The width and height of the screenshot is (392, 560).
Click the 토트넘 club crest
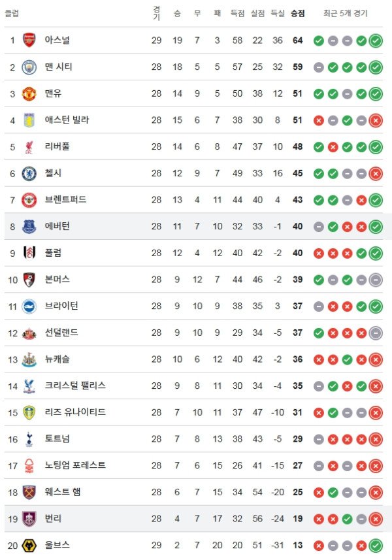pos(29,438)
